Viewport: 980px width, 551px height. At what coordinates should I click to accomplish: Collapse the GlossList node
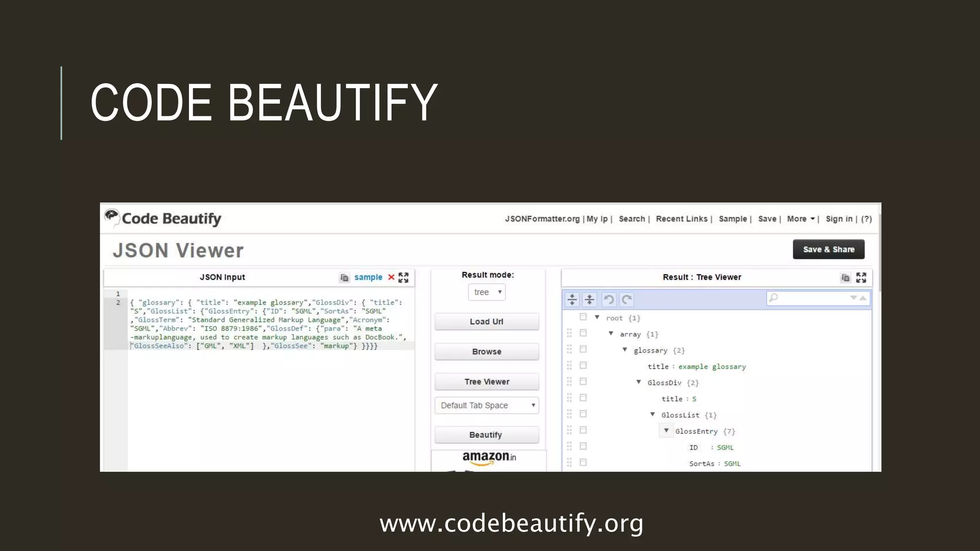coord(653,415)
